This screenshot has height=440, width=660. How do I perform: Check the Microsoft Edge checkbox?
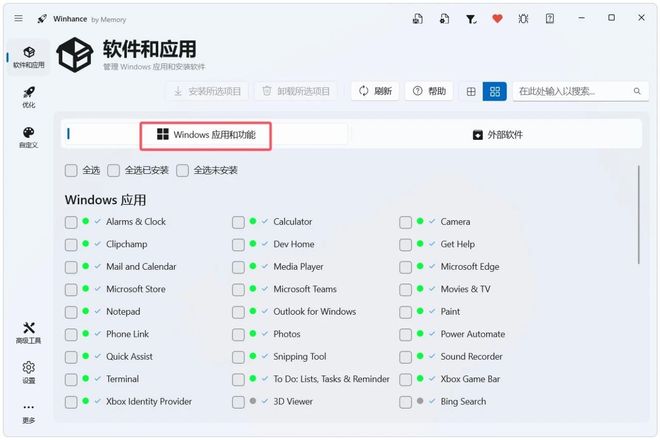405,267
